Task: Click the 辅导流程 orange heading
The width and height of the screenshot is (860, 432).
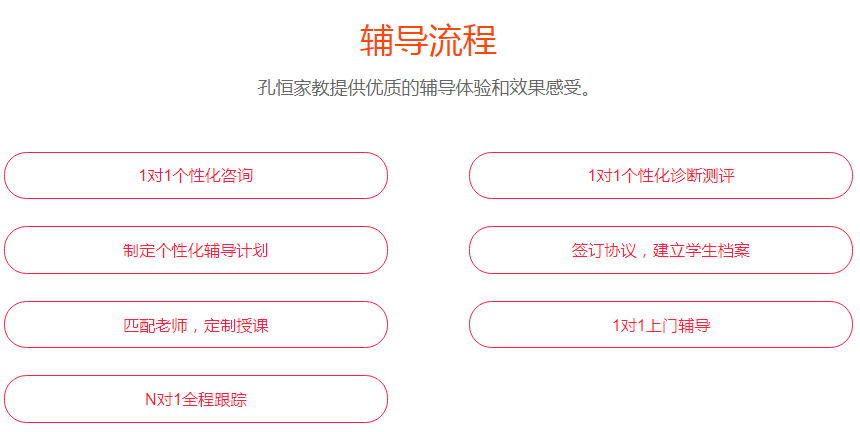Action: pos(428,40)
